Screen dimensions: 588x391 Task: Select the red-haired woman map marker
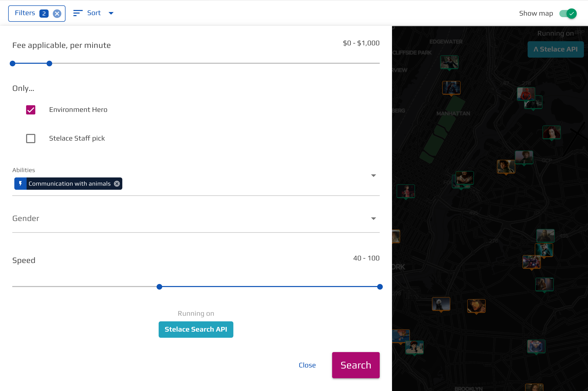click(552, 132)
